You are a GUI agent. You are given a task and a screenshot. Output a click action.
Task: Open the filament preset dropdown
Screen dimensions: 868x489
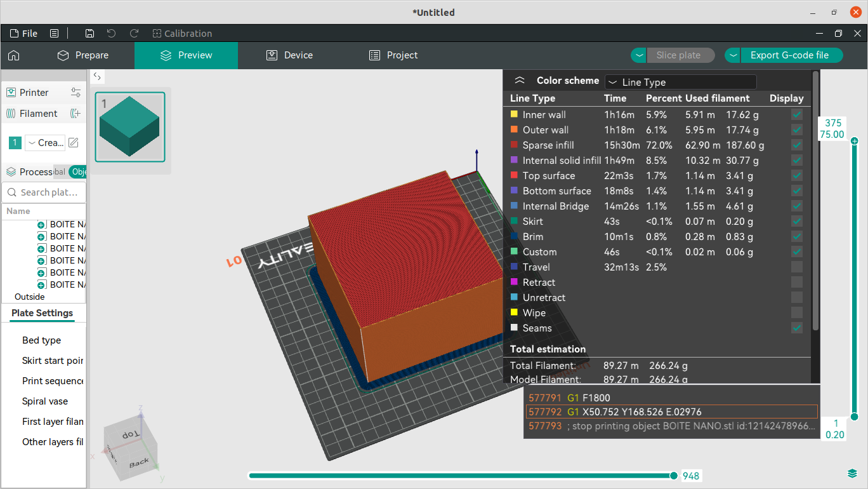tap(45, 143)
